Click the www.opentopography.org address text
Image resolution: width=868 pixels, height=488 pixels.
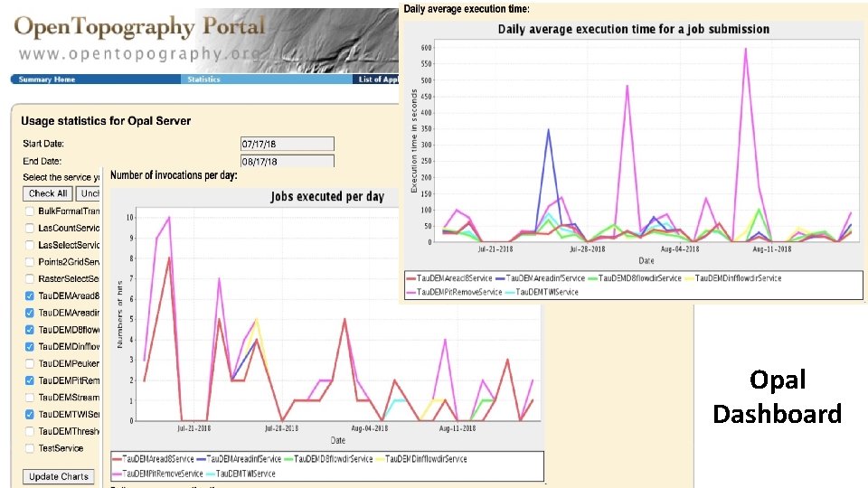(139, 53)
